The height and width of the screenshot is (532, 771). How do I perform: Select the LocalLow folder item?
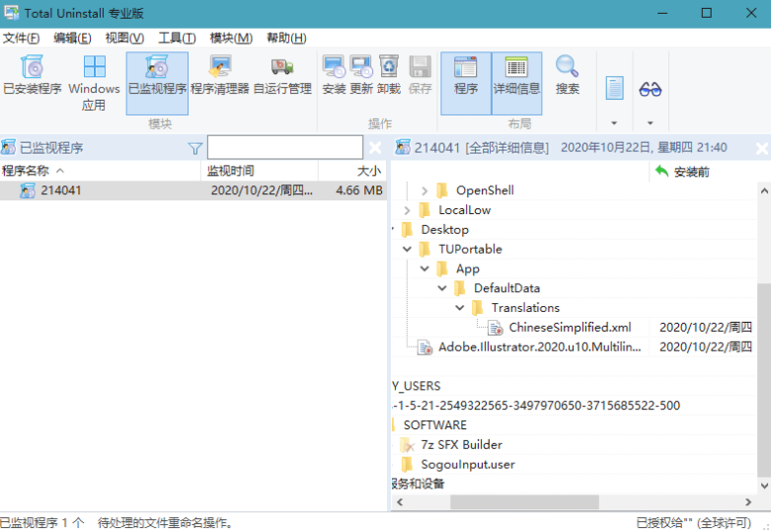point(465,210)
